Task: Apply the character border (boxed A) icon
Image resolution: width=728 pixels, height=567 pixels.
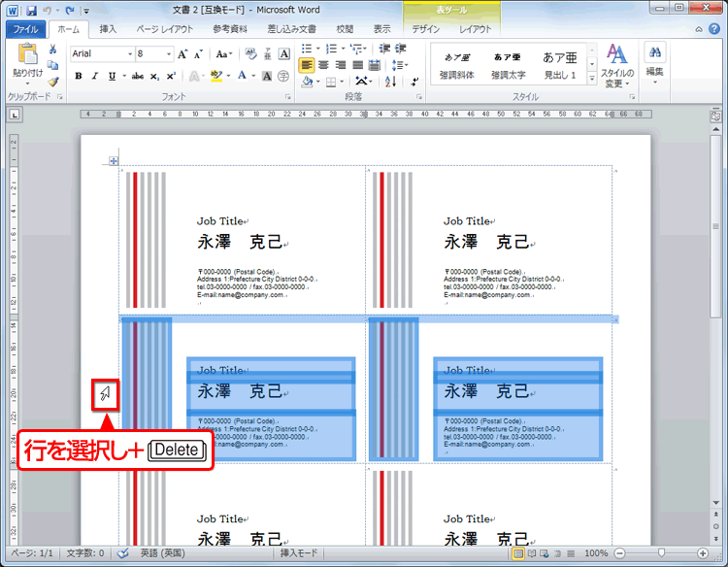Action: click(284, 54)
